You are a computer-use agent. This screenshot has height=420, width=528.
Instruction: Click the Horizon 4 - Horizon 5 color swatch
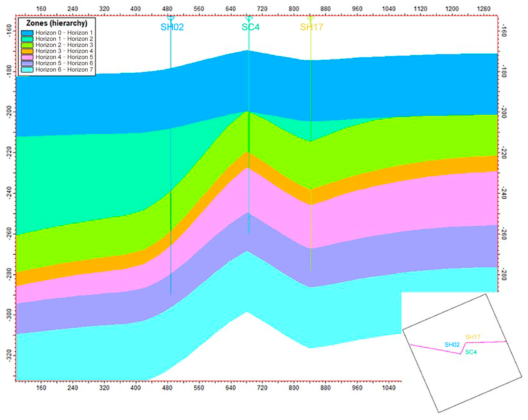27,57
